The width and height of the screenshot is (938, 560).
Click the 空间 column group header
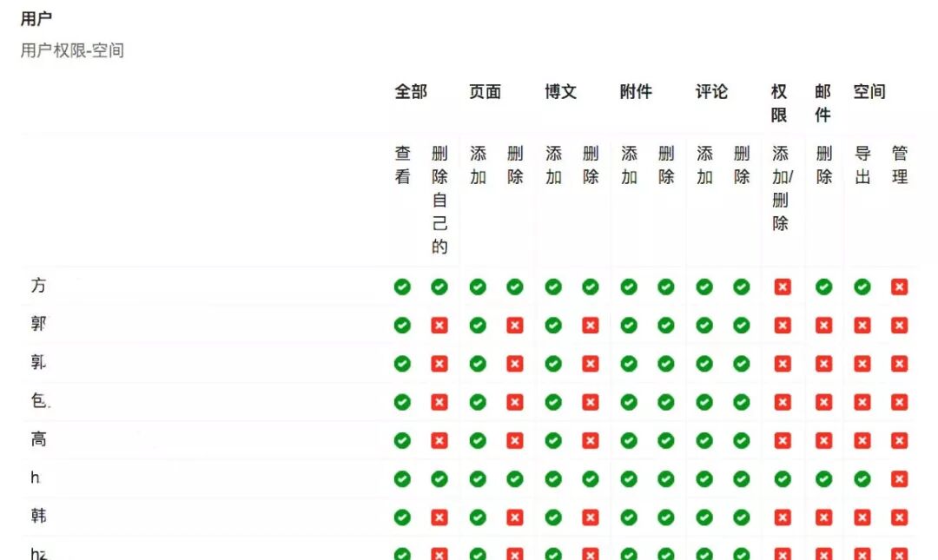click(869, 91)
